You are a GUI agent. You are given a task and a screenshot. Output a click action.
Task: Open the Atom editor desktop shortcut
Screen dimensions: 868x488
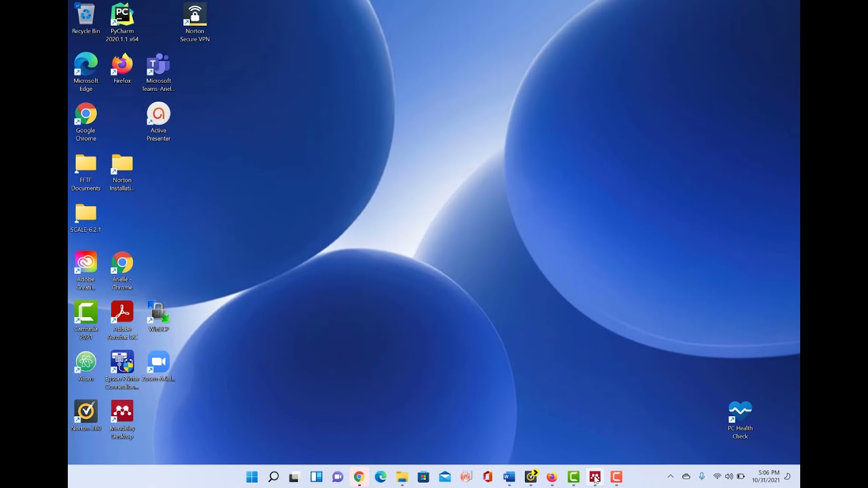[85, 363]
